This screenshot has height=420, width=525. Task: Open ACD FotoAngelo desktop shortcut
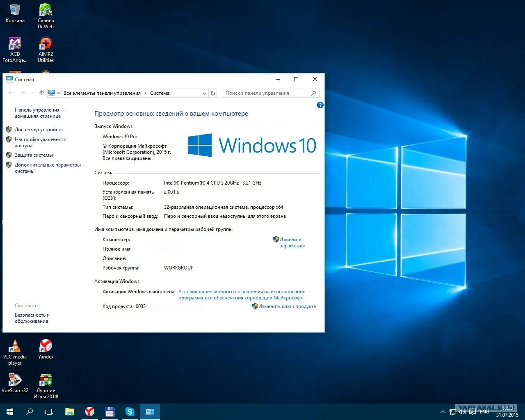click(x=15, y=50)
